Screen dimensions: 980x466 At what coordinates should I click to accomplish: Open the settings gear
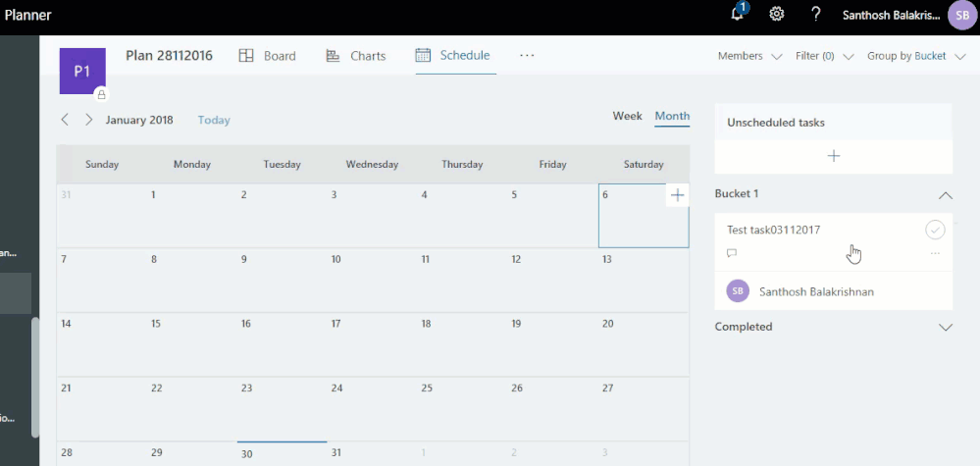click(x=776, y=15)
